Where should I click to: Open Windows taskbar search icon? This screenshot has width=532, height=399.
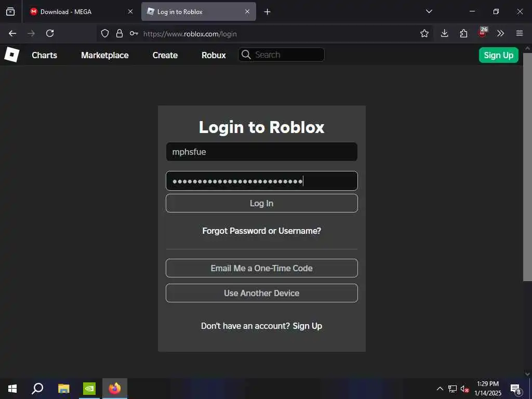(x=37, y=389)
